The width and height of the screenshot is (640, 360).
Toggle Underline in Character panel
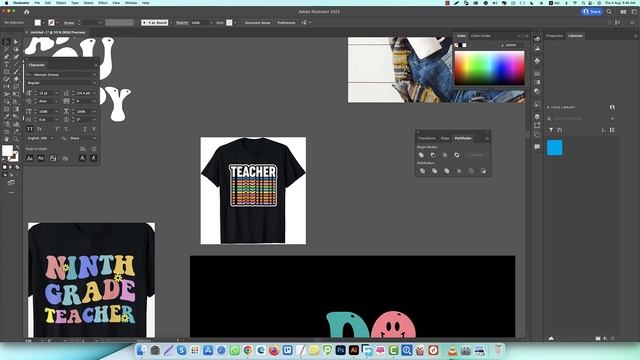click(84, 129)
